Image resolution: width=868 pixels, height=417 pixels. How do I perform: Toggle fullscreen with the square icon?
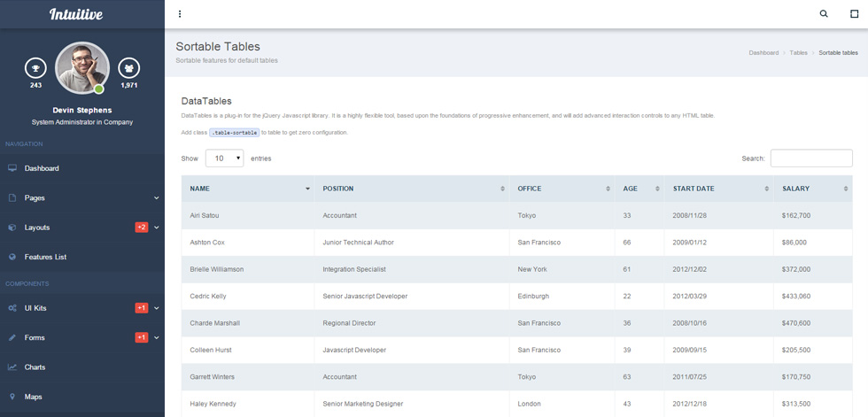(854, 14)
